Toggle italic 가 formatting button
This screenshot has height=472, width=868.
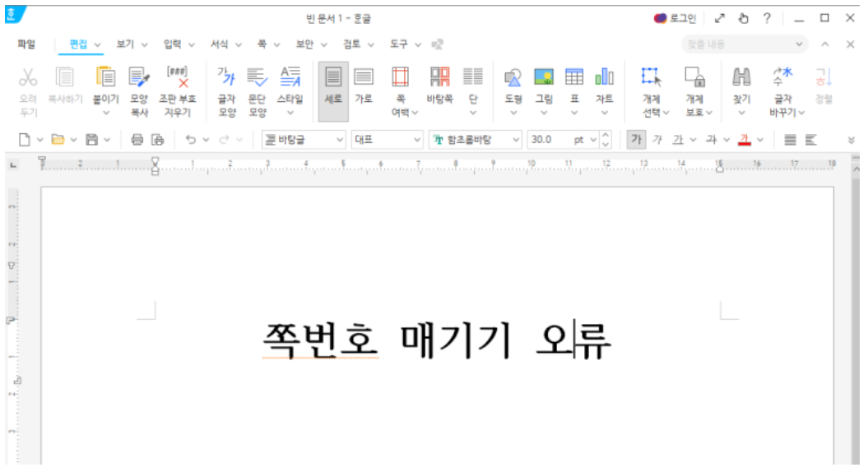657,140
